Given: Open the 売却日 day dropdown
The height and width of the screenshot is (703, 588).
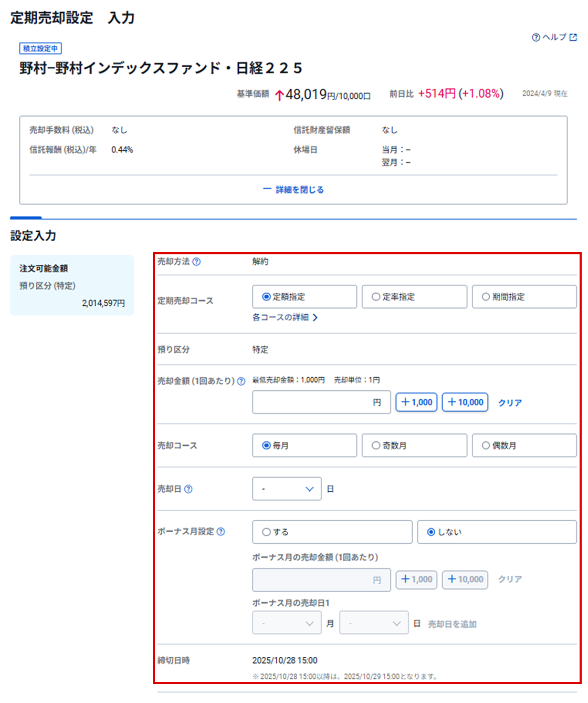Looking at the screenshot, I should 287,489.
